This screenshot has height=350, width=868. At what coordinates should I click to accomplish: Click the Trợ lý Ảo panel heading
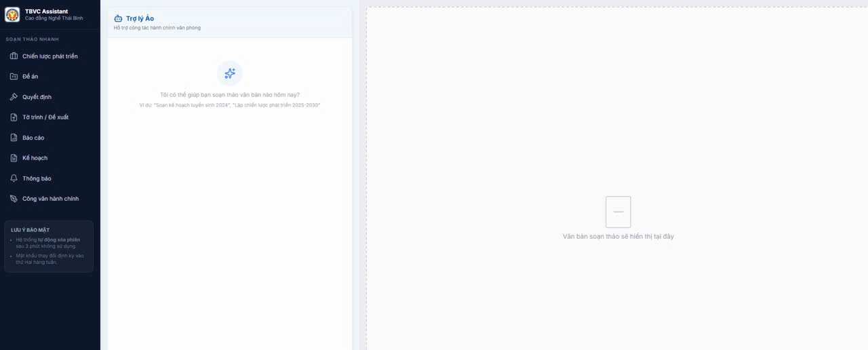pyautogui.click(x=140, y=18)
